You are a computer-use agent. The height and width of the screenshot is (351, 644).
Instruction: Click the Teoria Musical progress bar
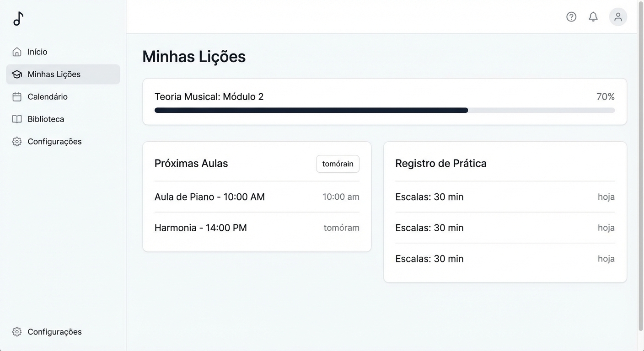(x=384, y=110)
